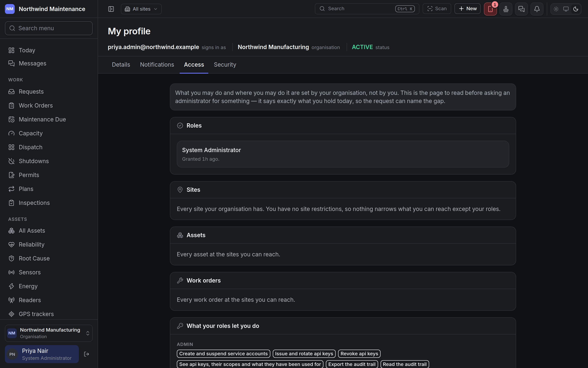Open Dispatch in the sidebar

[x=49, y=147]
